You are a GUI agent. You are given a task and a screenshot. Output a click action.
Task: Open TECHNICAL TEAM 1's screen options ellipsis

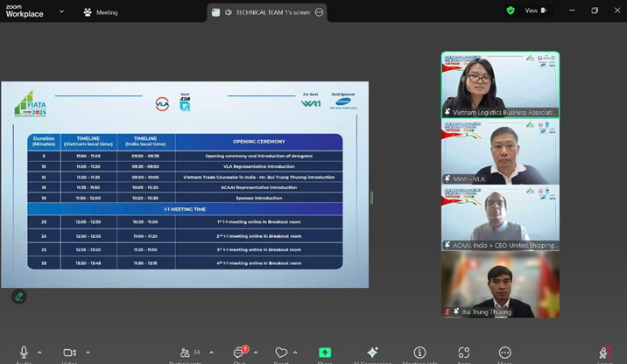[x=319, y=12]
